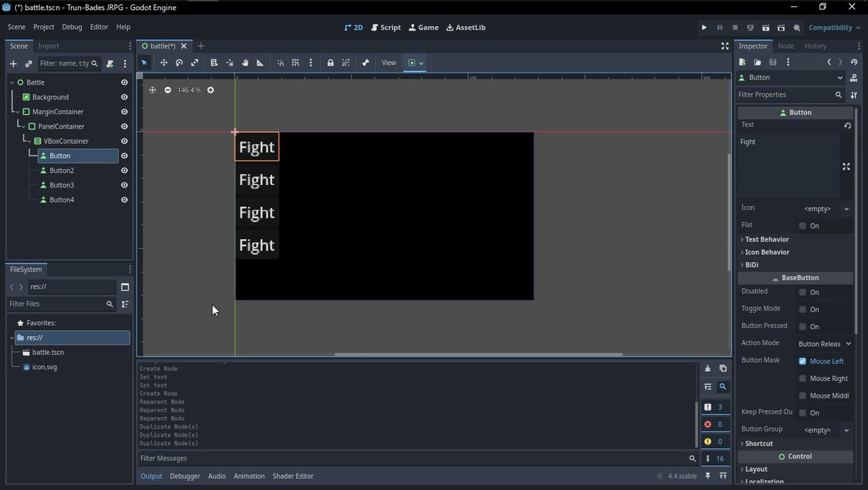
Task: Add a new node with plus icon
Action: click(13, 64)
